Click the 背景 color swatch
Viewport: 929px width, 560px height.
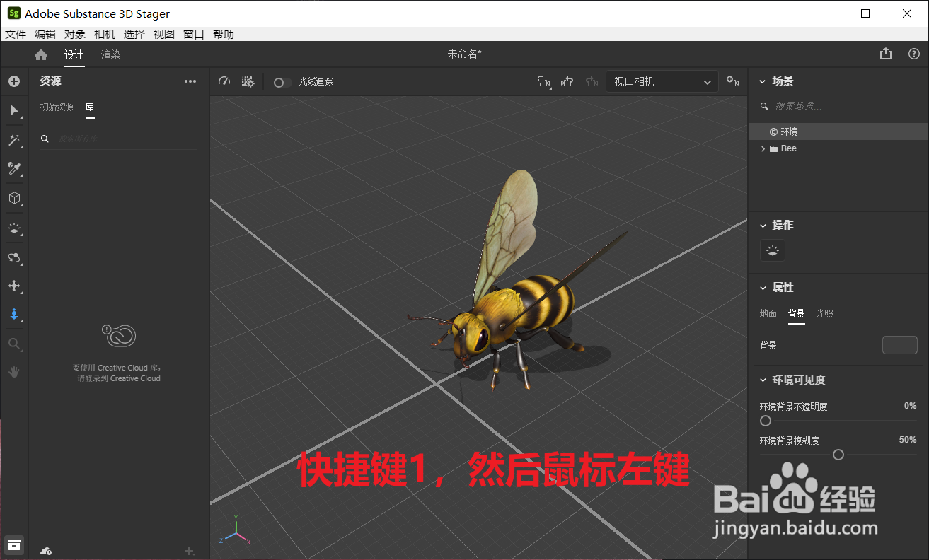coord(899,345)
